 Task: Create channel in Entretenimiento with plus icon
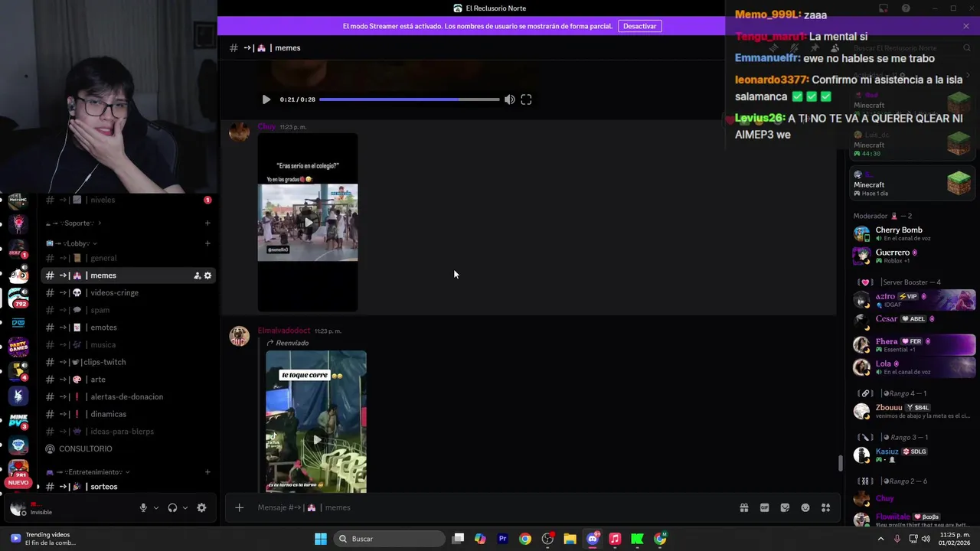[207, 472]
